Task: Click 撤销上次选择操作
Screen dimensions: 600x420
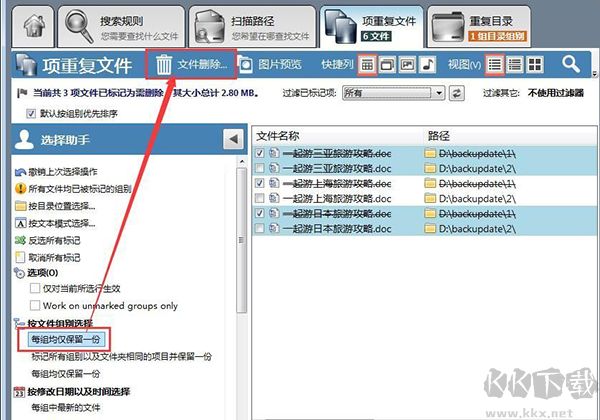Action: (63, 172)
